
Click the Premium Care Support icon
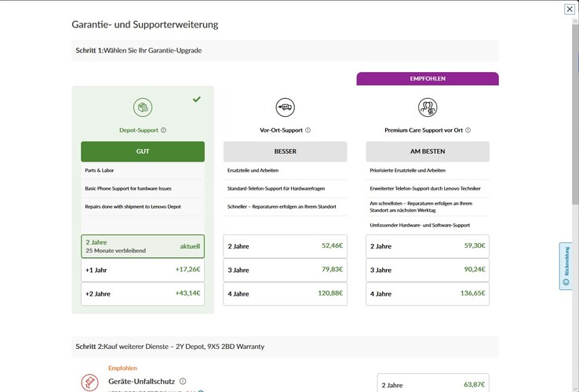point(428,107)
